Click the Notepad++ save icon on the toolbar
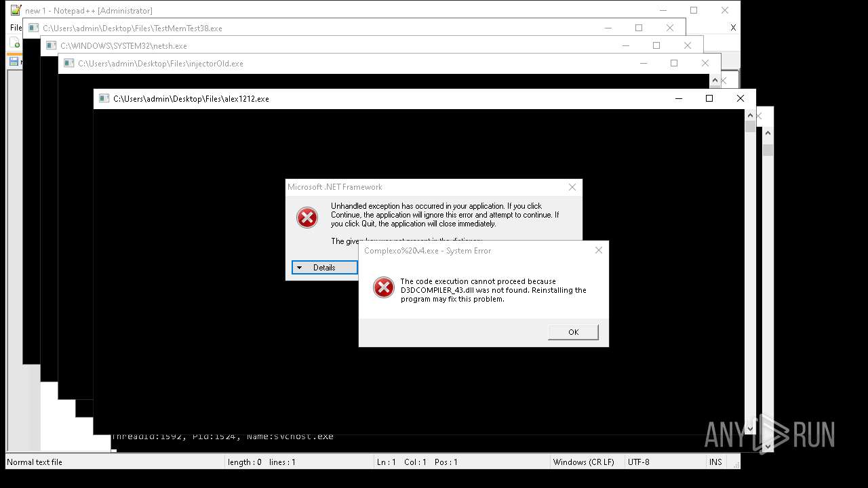Screen dimensions: 868x488 (13, 62)
